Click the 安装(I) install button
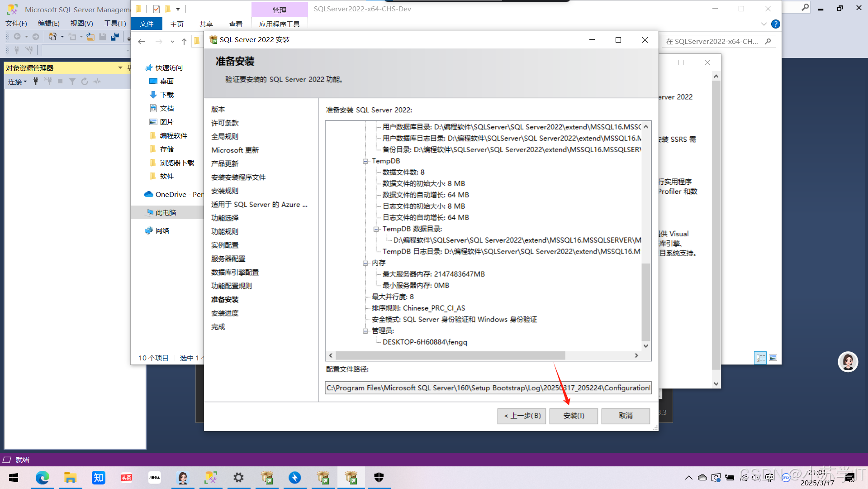868x489 pixels. coord(574,416)
